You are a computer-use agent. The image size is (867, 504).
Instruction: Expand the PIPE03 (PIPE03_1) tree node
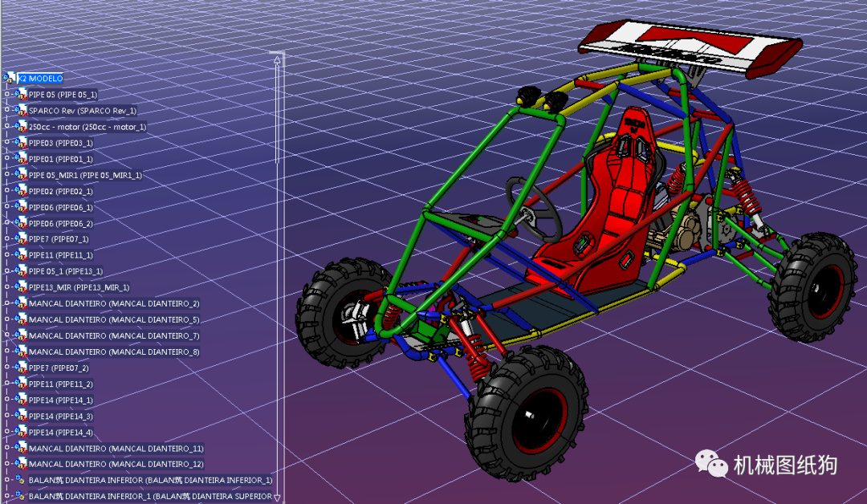(x=6, y=143)
